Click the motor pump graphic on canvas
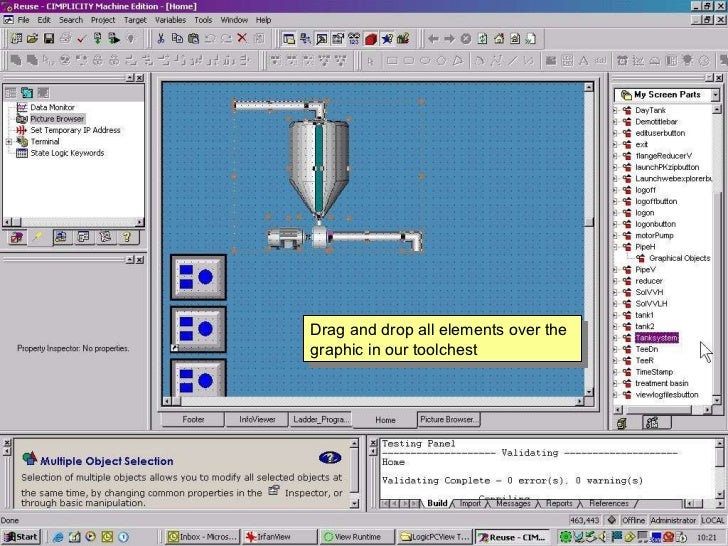The height and width of the screenshot is (546, 728). [284, 239]
